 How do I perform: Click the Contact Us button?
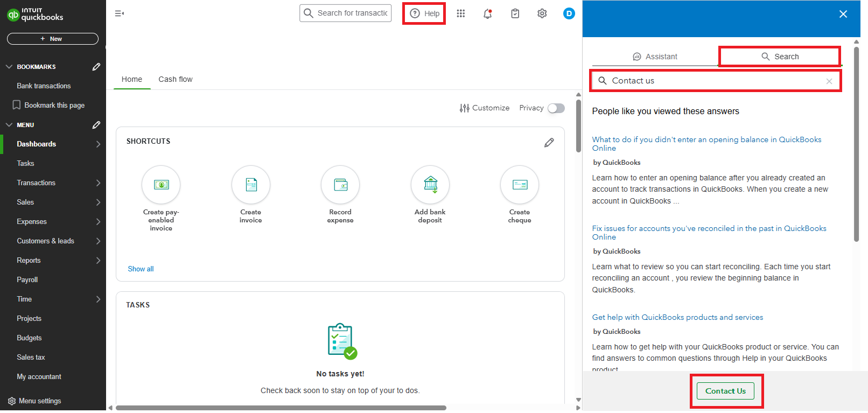[x=726, y=391]
